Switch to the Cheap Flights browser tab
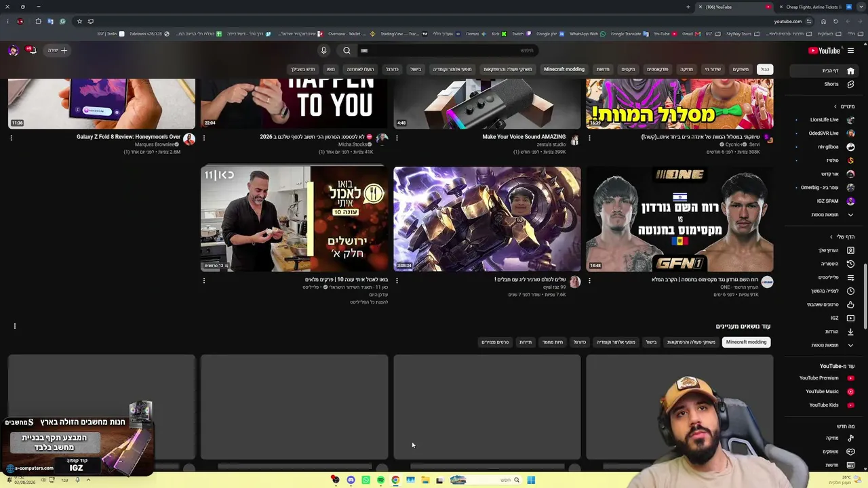Viewport: 868px width, 488px height. (814, 7)
